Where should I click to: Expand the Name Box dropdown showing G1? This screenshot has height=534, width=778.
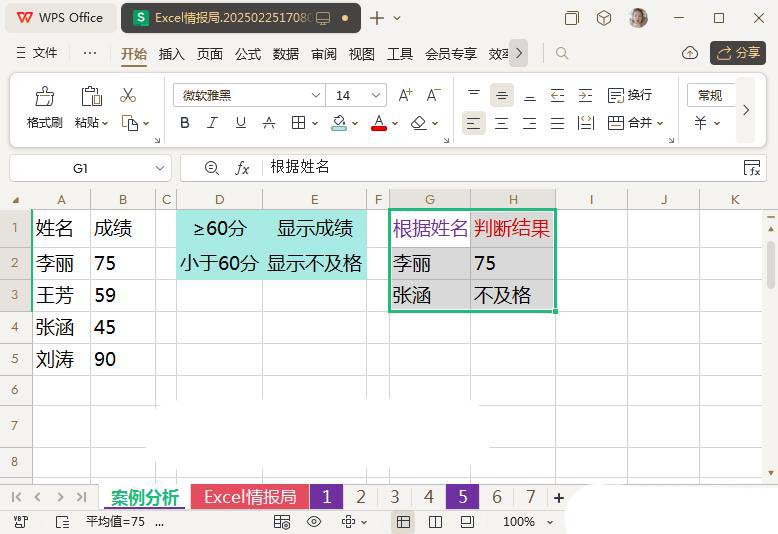[159, 168]
